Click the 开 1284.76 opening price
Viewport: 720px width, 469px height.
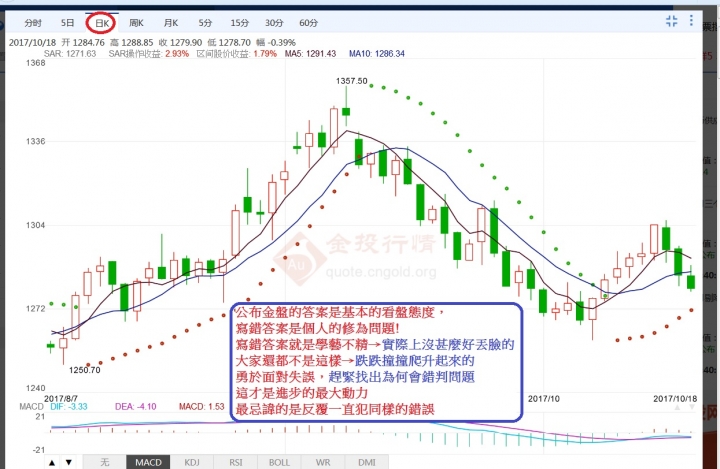[83, 43]
